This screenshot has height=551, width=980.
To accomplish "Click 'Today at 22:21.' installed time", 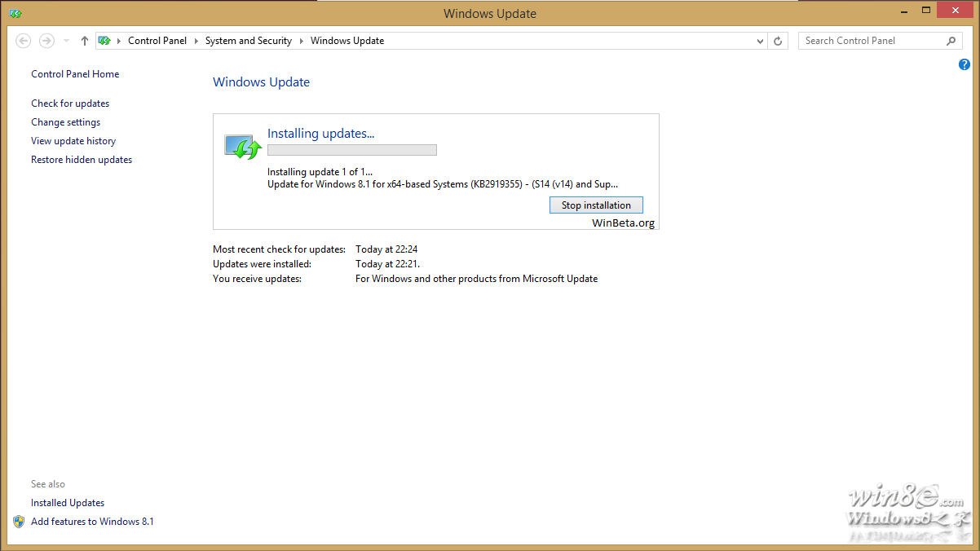I will 388,264.
